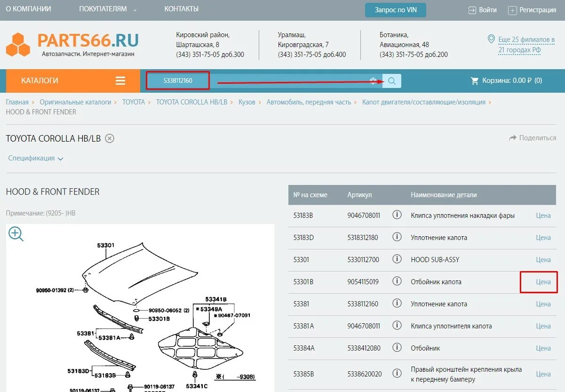Viewport: 565px width, 392px height.
Task: Click the registration plus icon
Action: point(513,10)
